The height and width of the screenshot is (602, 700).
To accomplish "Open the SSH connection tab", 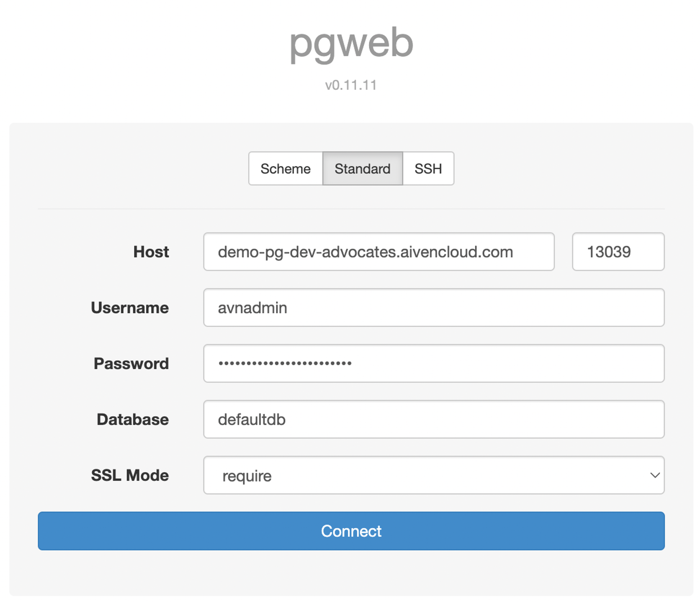I will click(x=428, y=168).
